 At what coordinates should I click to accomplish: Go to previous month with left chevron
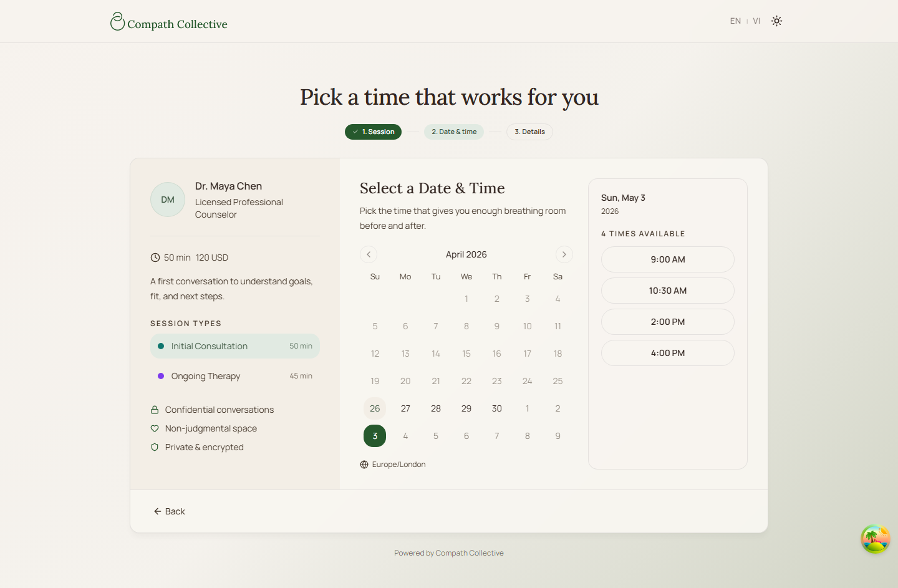(369, 254)
